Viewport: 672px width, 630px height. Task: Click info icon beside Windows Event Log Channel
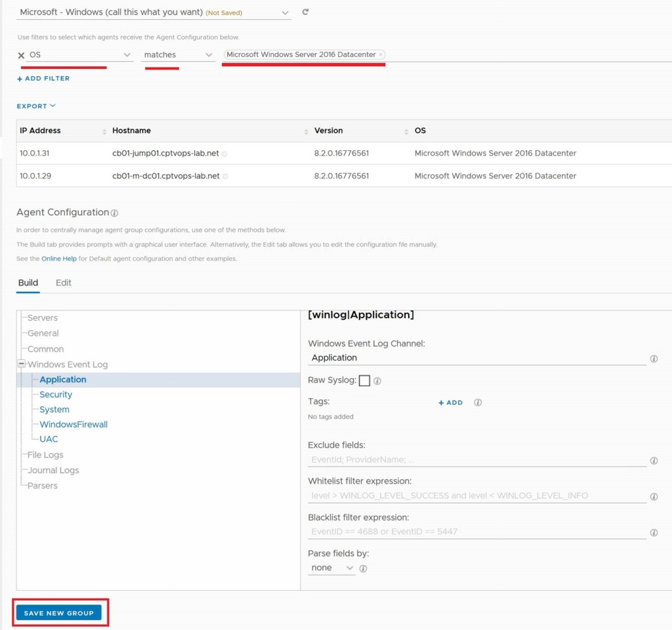point(654,359)
